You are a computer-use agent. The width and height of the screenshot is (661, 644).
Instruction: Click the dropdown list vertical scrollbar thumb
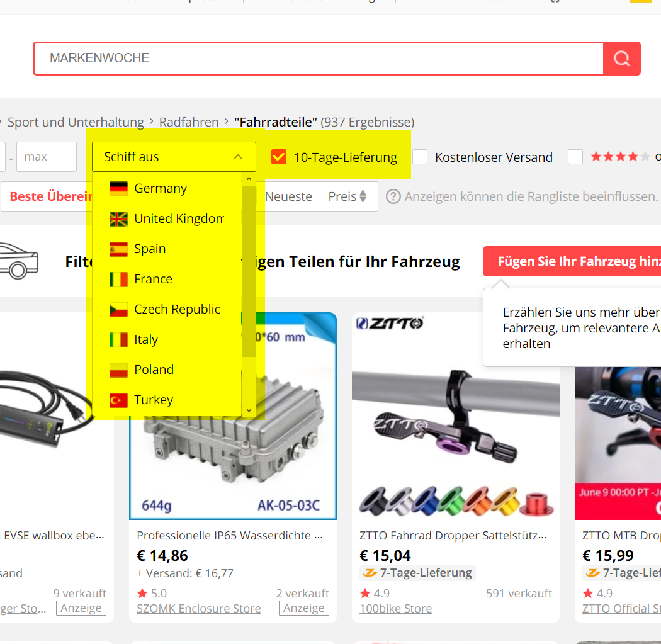[249, 271]
